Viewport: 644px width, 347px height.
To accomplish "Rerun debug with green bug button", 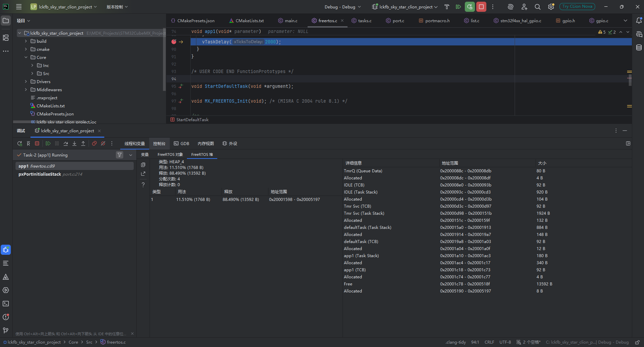I will tap(470, 7).
